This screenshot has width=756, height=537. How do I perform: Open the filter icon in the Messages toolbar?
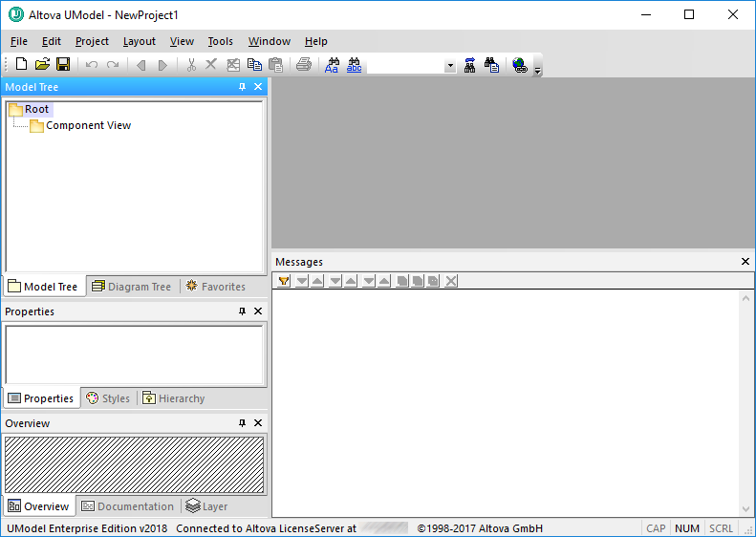point(284,281)
